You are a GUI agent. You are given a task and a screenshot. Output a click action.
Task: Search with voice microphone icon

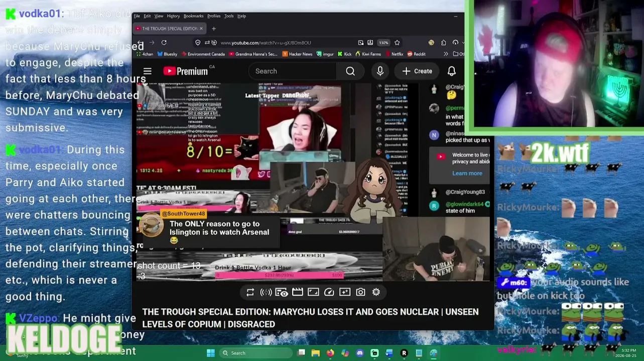tap(380, 71)
